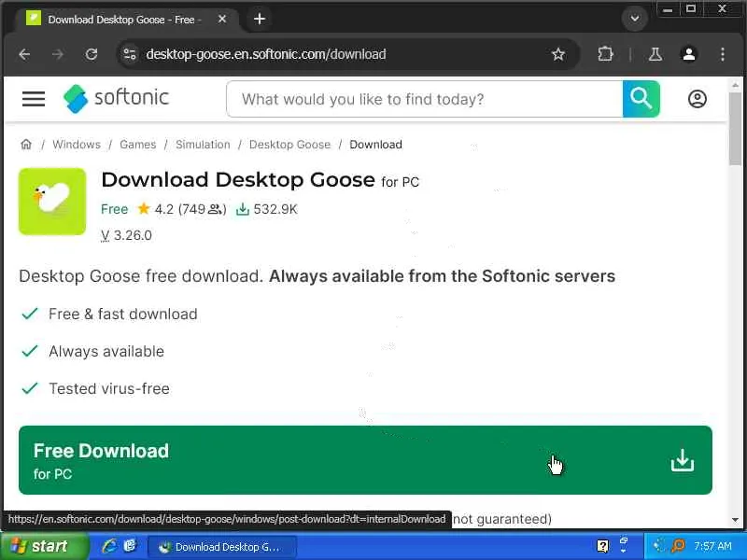Open the Chrome profile avatar

tap(689, 54)
